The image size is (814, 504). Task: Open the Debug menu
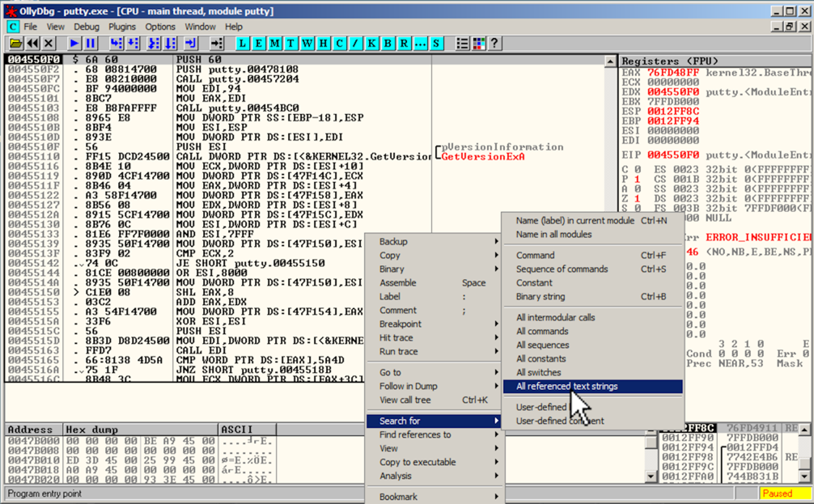87,27
